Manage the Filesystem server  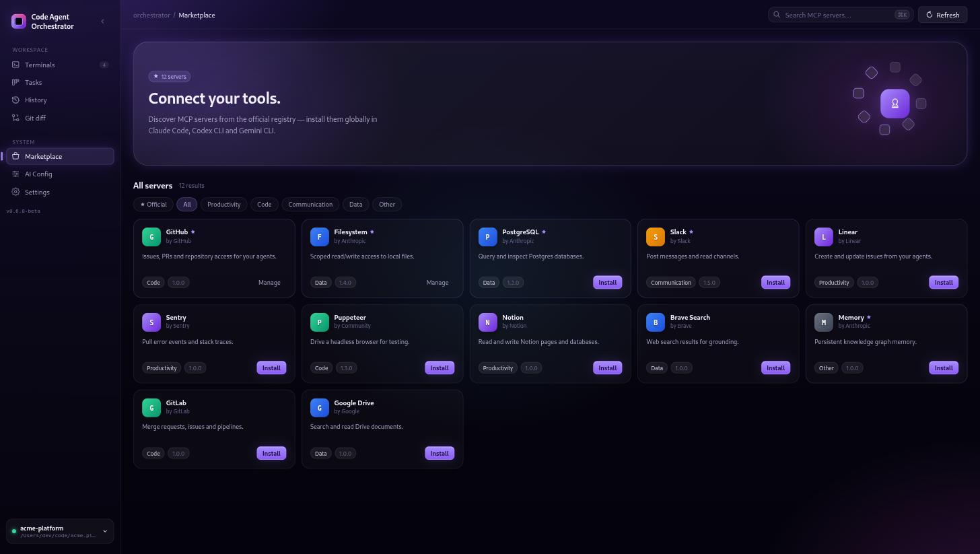(438, 282)
